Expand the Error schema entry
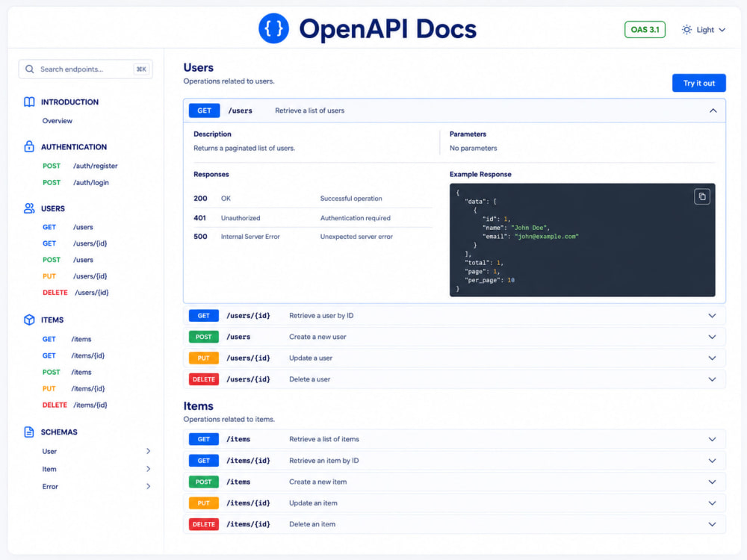This screenshot has width=747, height=560. (96, 486)
